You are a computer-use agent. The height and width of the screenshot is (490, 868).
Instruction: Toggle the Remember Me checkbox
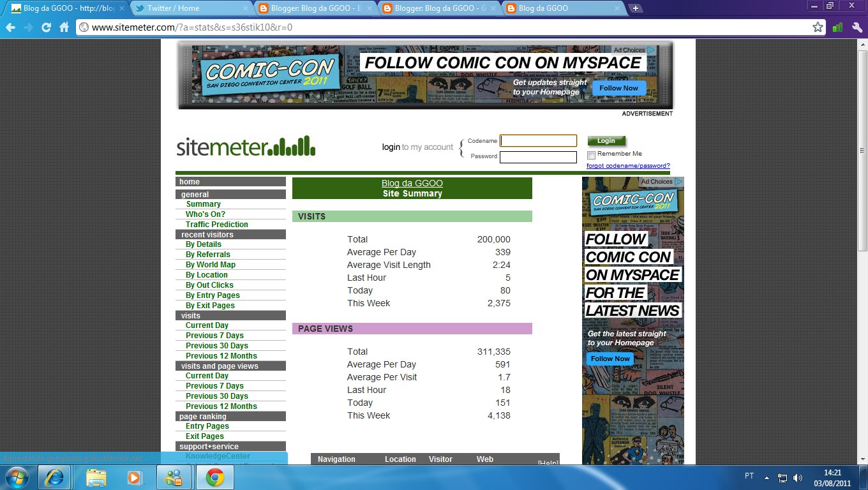(591, 154)
